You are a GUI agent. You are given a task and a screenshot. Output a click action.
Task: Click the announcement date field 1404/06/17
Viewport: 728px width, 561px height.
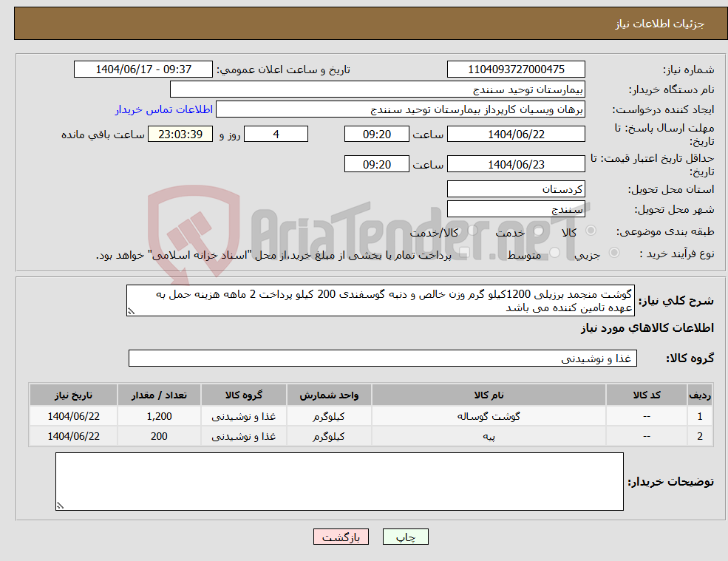143,69
